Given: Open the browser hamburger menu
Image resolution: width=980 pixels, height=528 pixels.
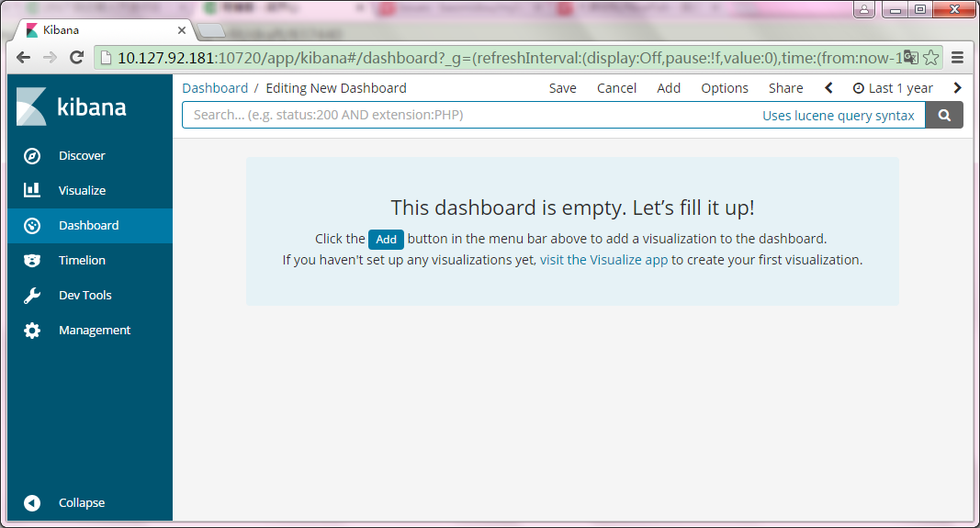Looking at the screenshot, I should click(958, 58).
